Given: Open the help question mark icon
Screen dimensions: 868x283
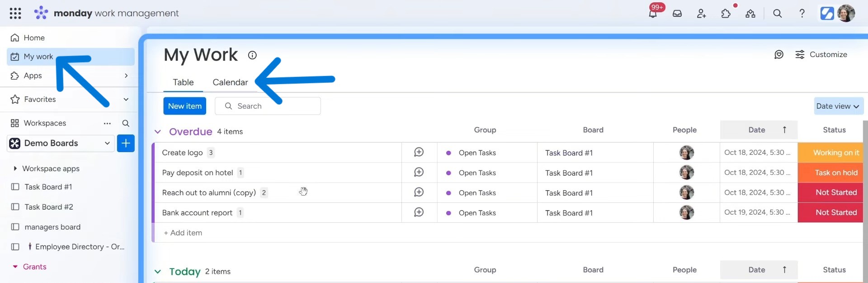Looking at the screenshot, I should (x=802, y=14).
